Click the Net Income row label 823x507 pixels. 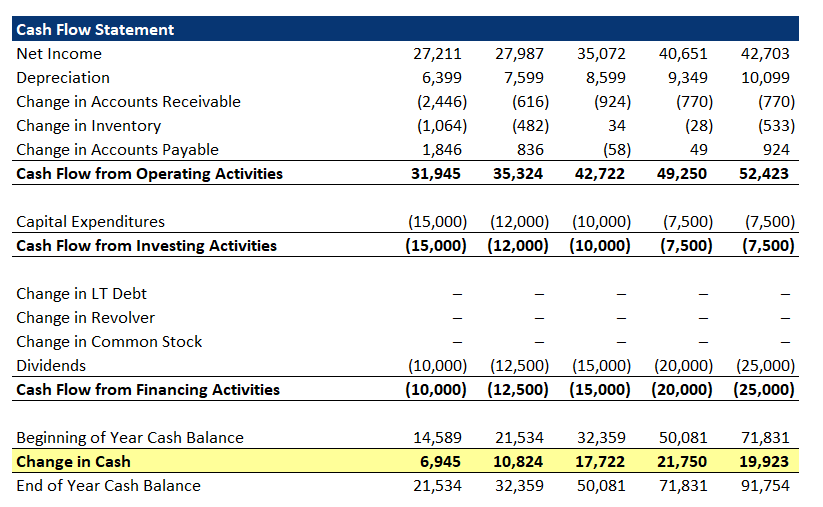coord(59,54)
